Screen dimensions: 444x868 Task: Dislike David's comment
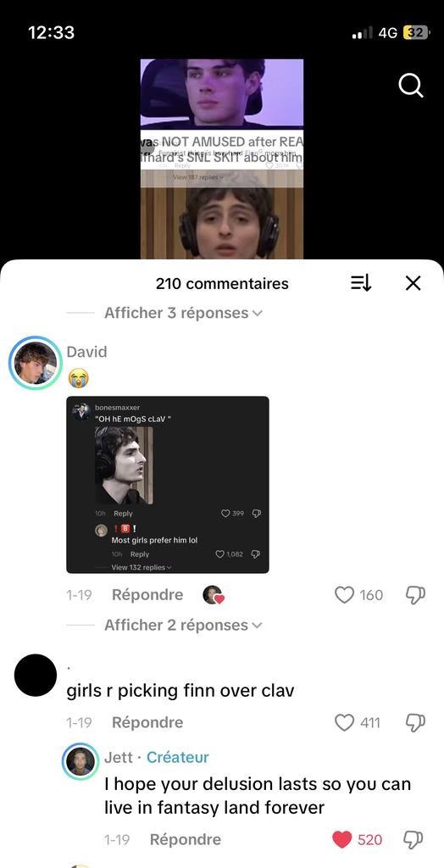click(415, 595)
